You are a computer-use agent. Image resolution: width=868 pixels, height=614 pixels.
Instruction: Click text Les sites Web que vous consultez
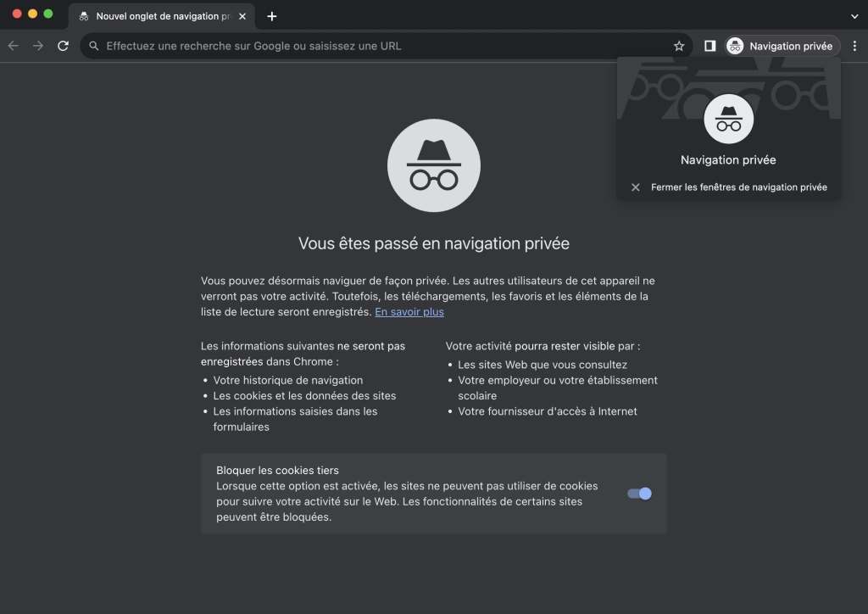[542, 365]
